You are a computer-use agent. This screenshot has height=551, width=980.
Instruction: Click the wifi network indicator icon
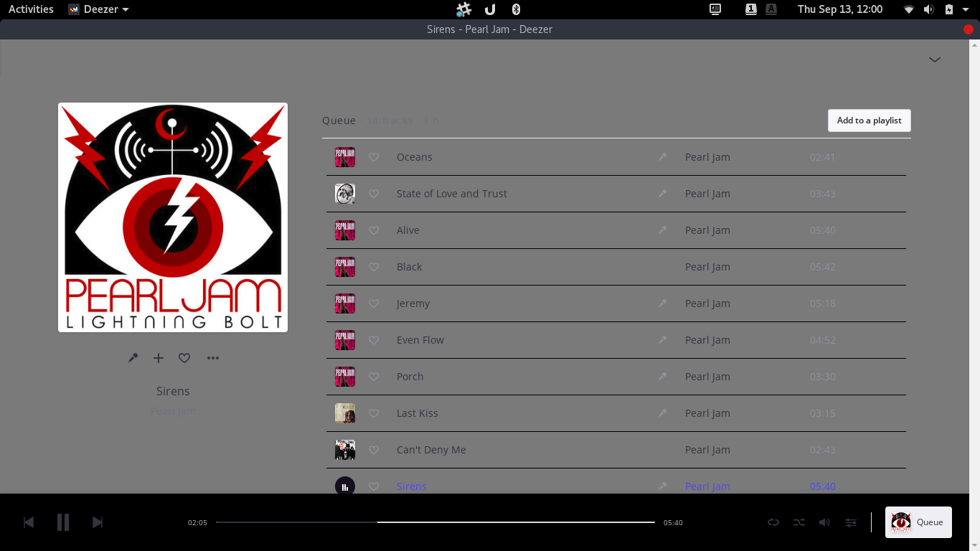(909, 9)
